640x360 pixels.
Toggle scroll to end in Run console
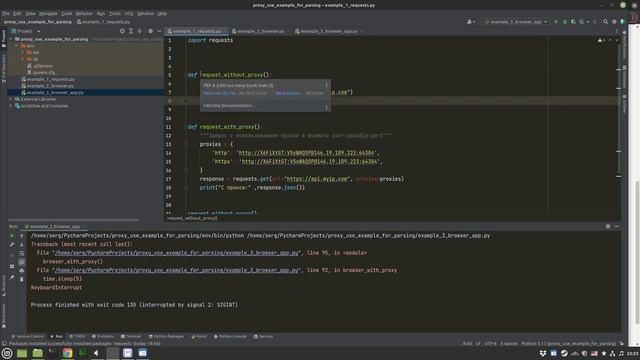[x=22, y=262]
